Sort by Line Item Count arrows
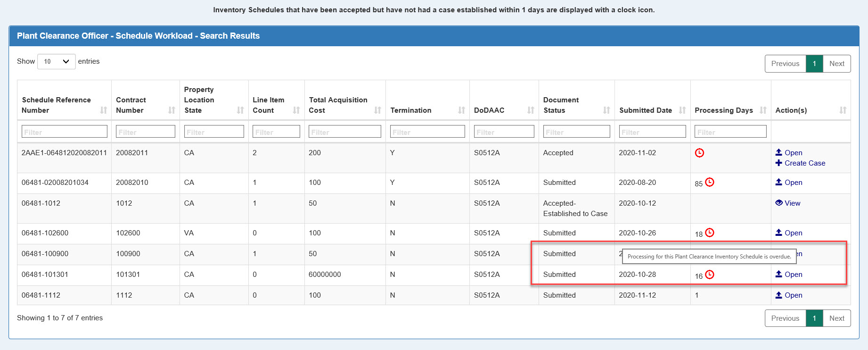The width and height of the screenshot is (868, 350). point(296,110)
